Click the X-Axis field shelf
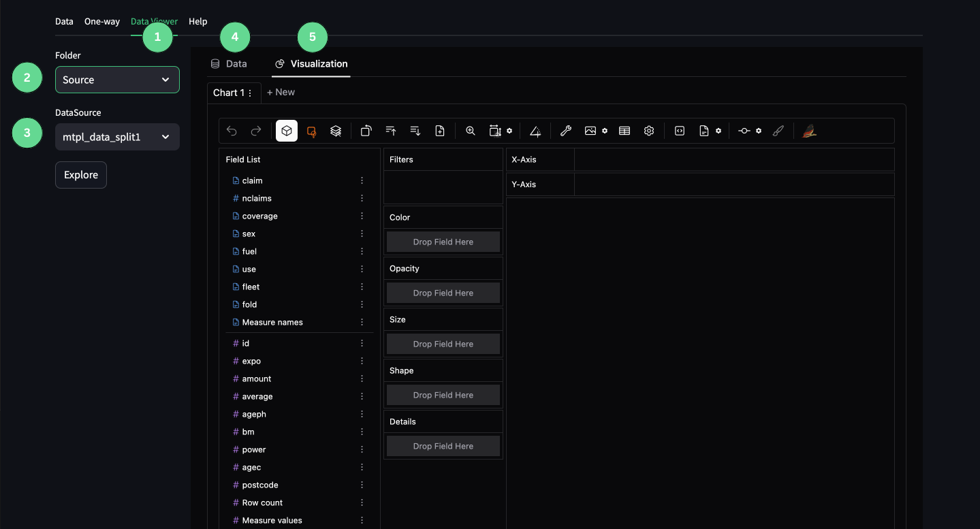980x529 pixels. click(734, 159)
